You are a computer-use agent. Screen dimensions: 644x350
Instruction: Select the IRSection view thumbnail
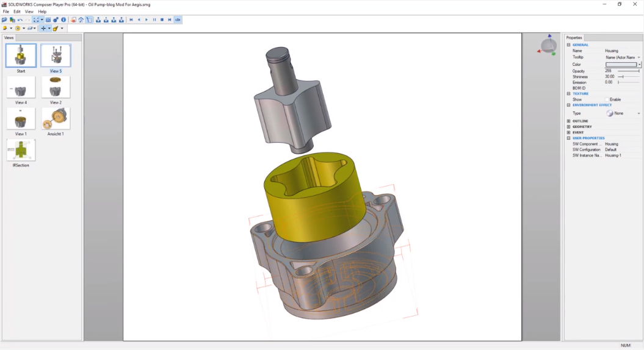[21, 150]
